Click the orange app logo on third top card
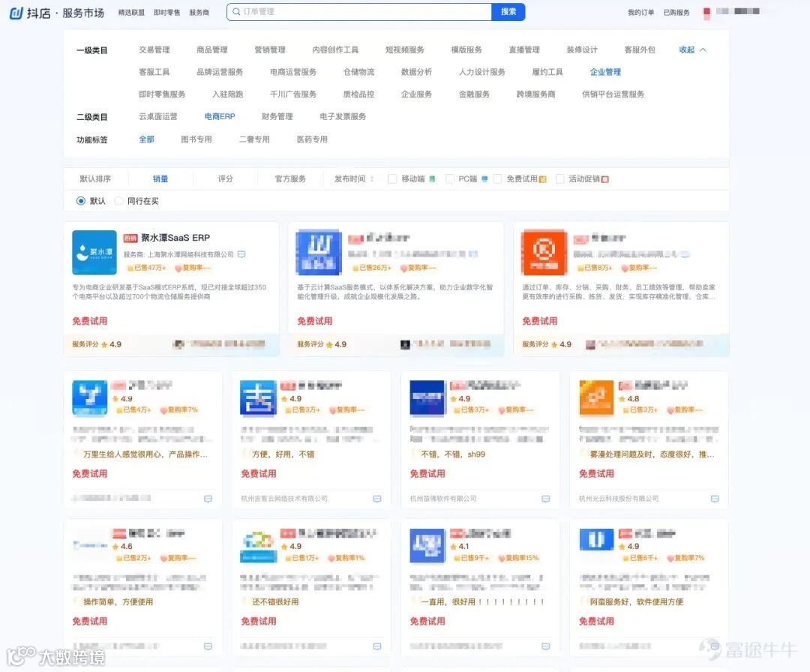Screen dimensions: 810x672 (x=542, y=251)
